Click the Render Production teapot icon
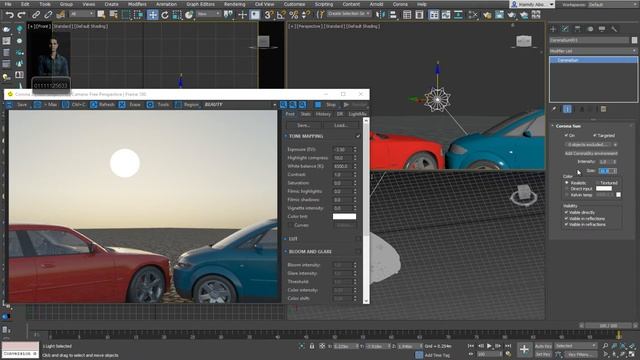 [x=511, y=15]
